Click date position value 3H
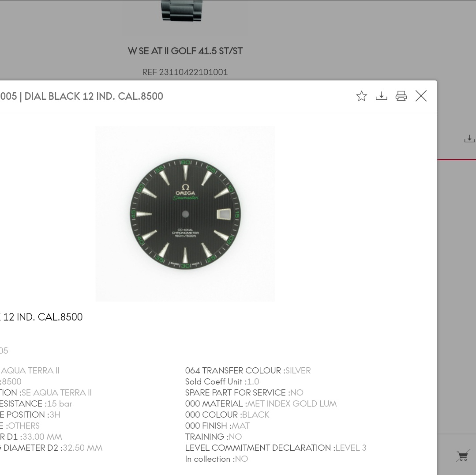Image resolution: width=476 pixels, height=475 pixels. click(55, 415)
